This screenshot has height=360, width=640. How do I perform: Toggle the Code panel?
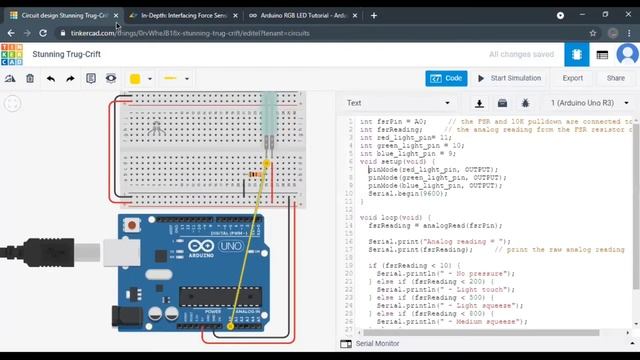[446, 78]
